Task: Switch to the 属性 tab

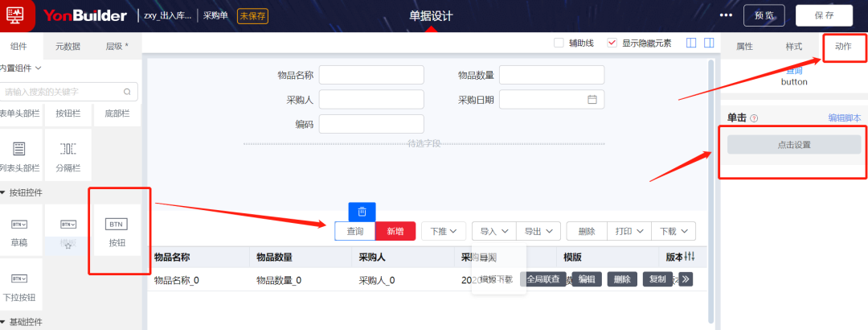Action: 744,47
